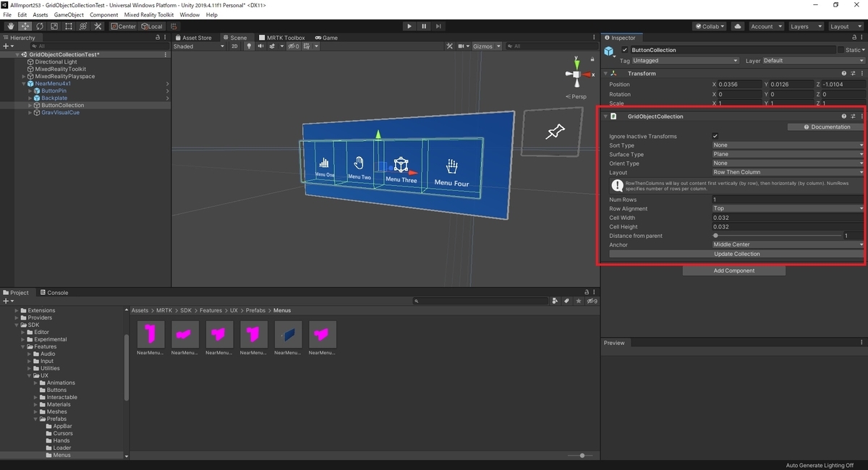
Task: Open the Surface Type dropdown
Action: tap(788, 155)
